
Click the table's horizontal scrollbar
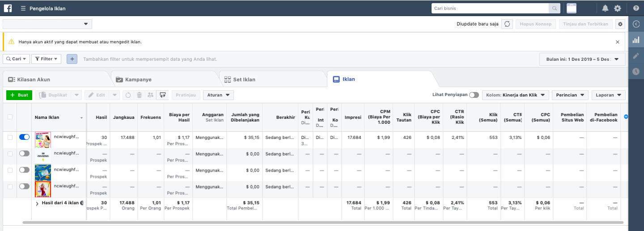[x=322, y=222]
